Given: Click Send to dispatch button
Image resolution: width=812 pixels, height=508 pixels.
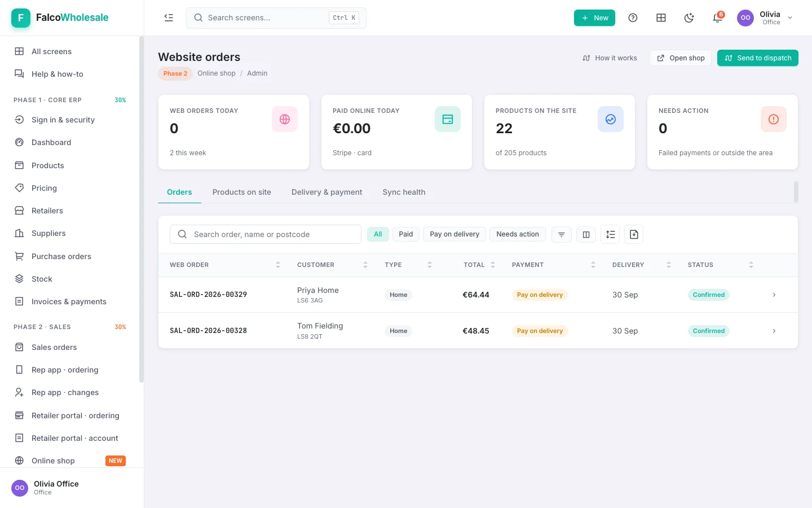Looking at the screenshot, I should click(x=758, y=58).
